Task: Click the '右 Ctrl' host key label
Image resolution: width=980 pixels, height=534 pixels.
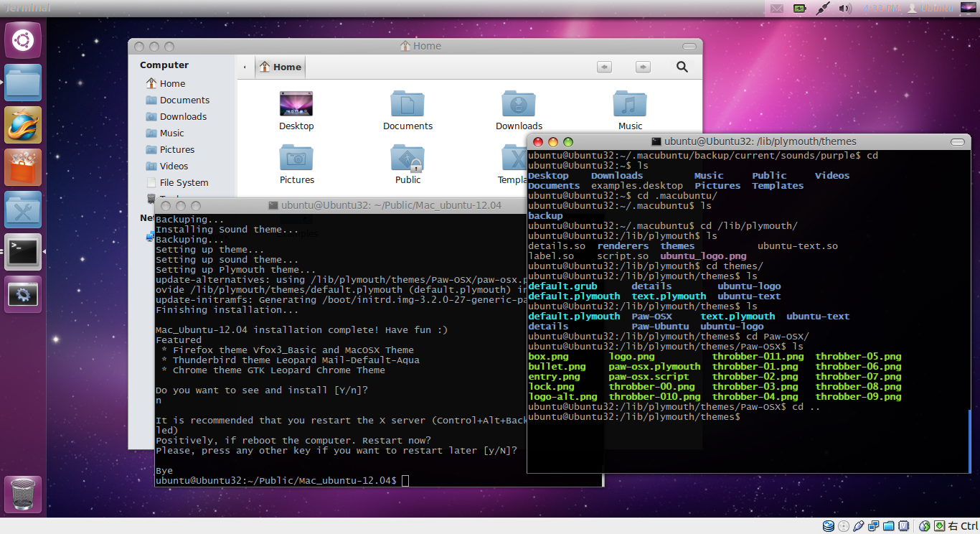Action: [963, 526]
